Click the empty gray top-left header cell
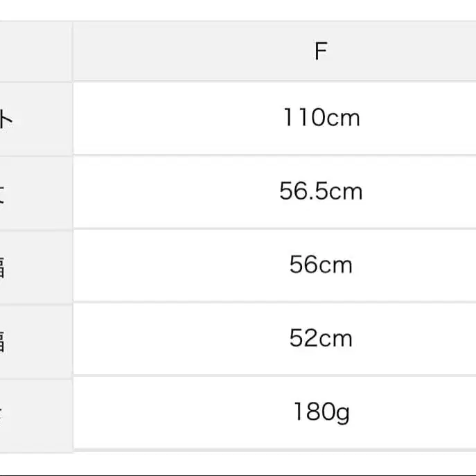This screenshot has width=476, height=476. (35, 52)
